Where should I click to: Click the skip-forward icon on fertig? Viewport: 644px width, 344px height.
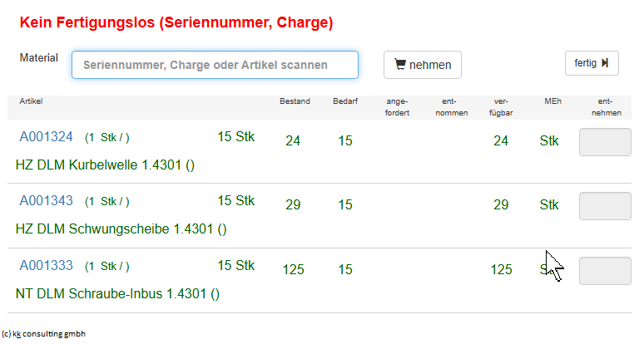coord(605,62)
